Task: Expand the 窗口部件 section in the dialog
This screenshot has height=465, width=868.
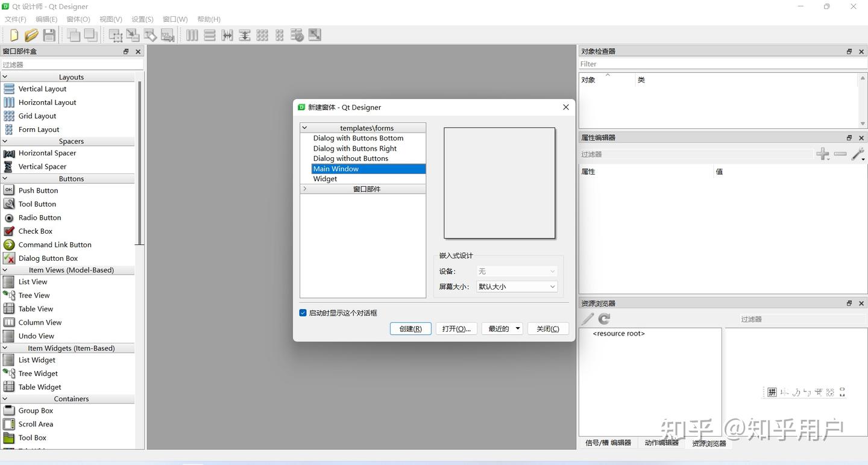Action: click(304, 189)
